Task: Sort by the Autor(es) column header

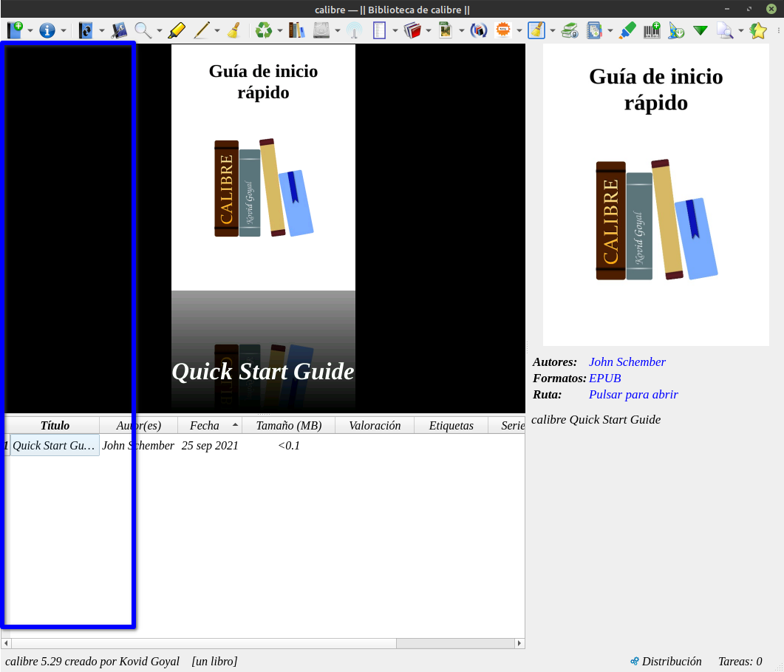Action: point(138,425)
